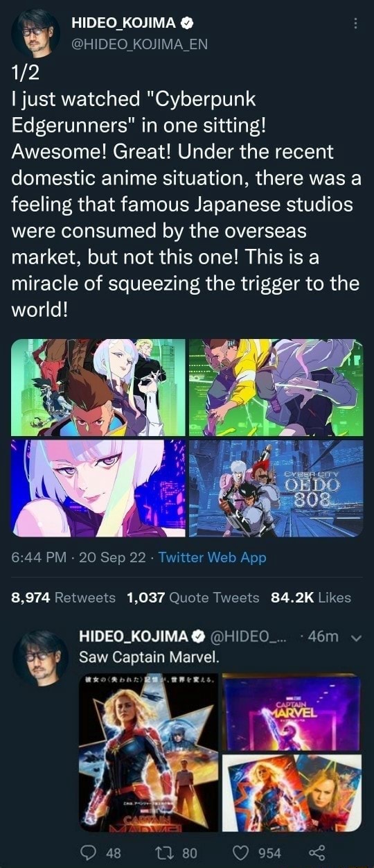Open the close-up Lucy face image

click(x=98, y=488)
